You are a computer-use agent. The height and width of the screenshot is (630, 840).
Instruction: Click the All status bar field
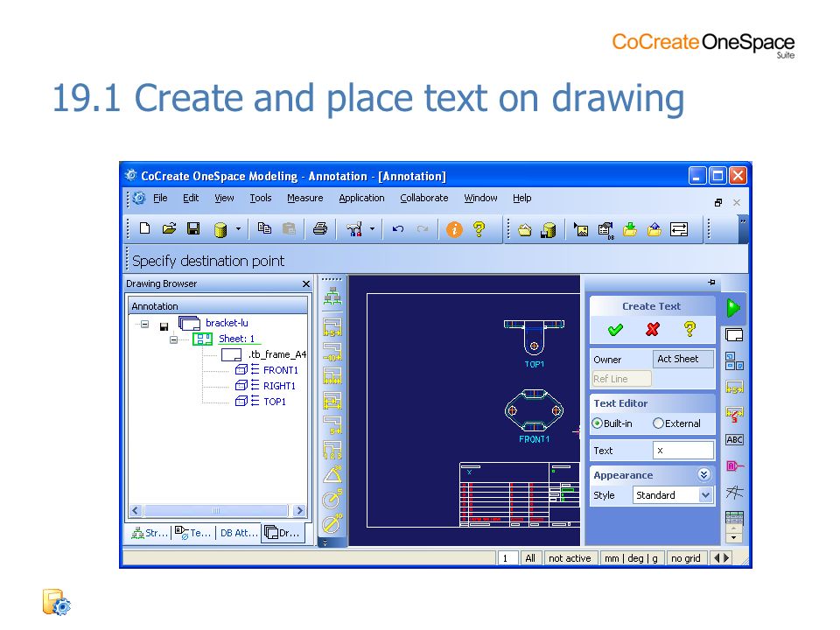[x=530, y=558]
